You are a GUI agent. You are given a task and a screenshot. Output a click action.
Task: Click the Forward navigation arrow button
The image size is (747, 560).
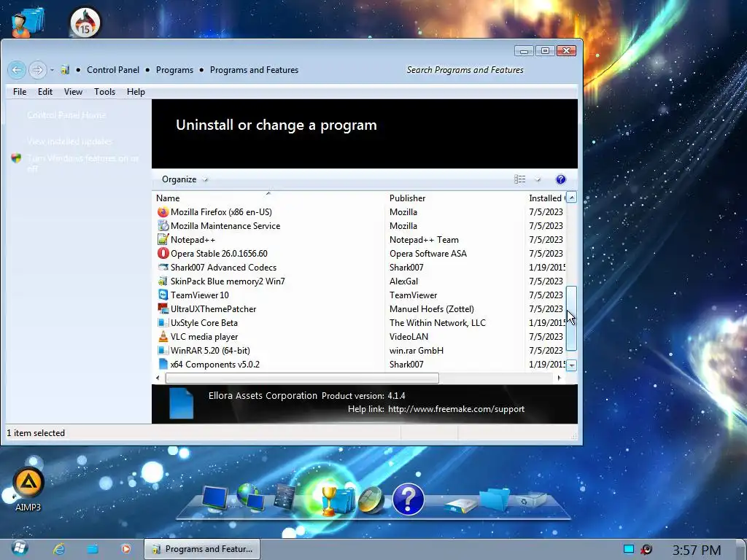[37, 70]
